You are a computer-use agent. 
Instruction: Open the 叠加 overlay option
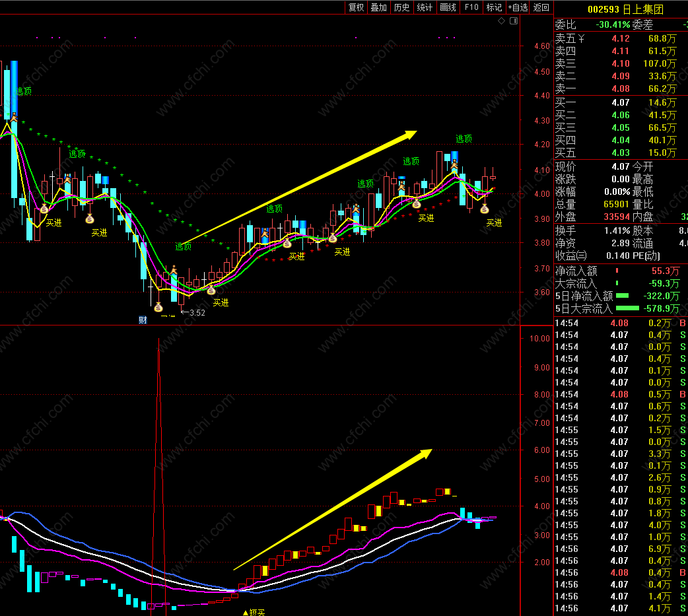pyautogui.click(x=378, y=7)
